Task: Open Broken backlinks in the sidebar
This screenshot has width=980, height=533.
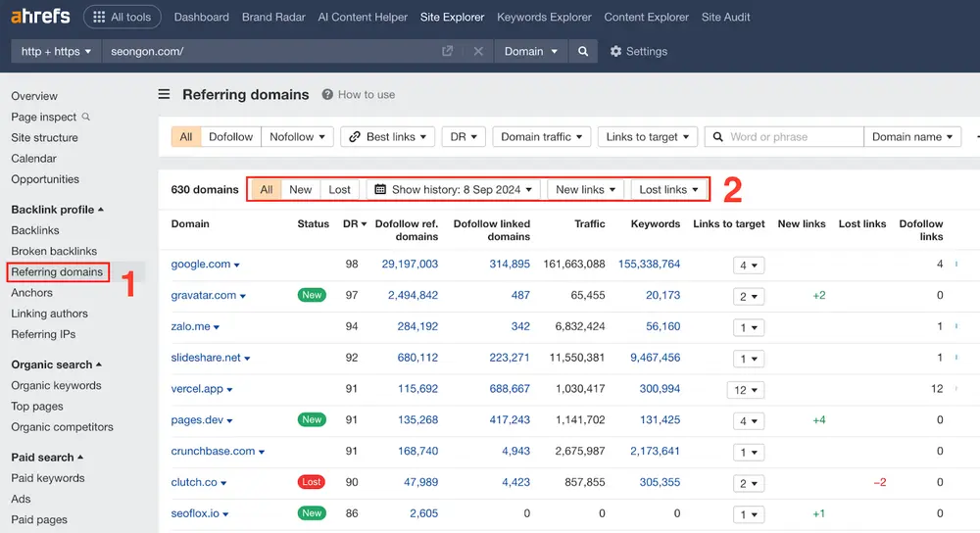Action: tap(54, 251)
